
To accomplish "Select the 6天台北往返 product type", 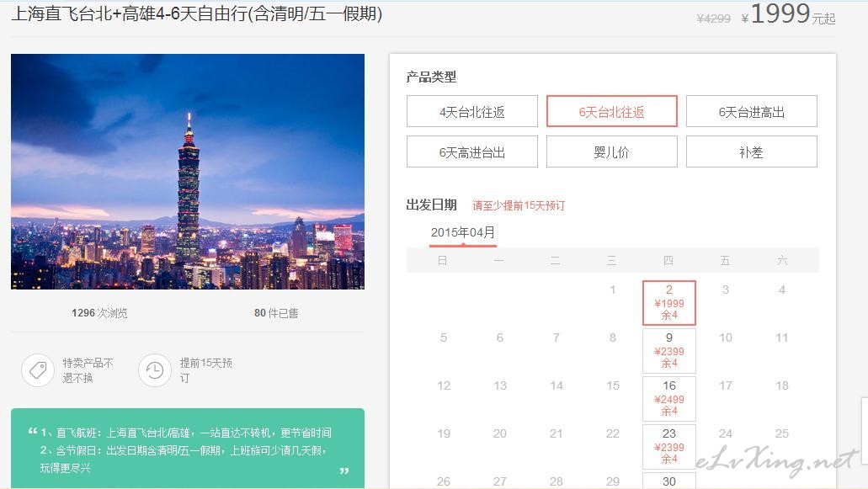I will coord(611,112).
